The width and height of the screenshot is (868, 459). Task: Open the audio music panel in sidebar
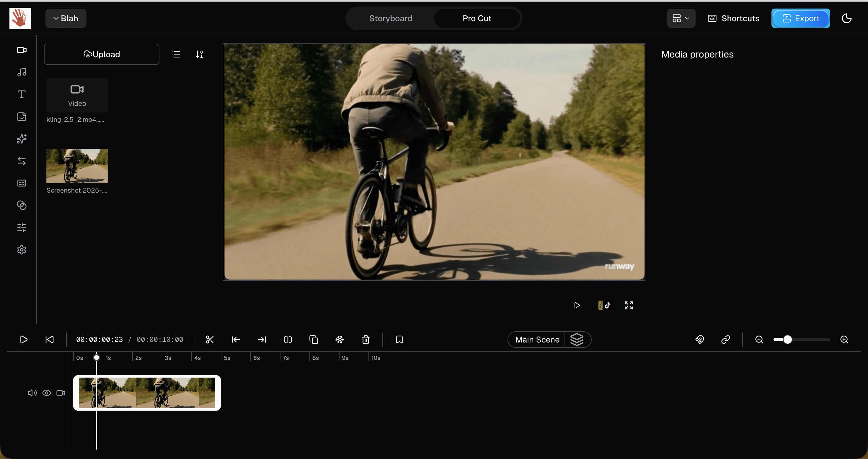22,72
